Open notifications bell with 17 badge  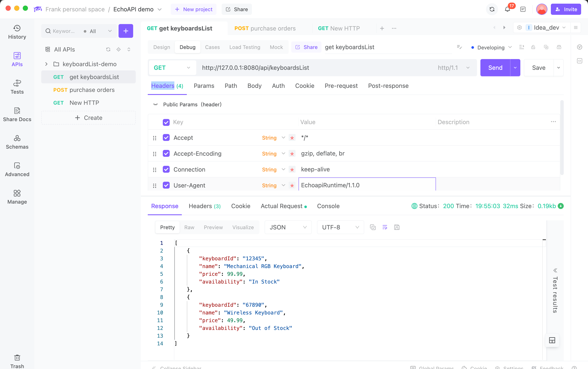pos(507,9)
